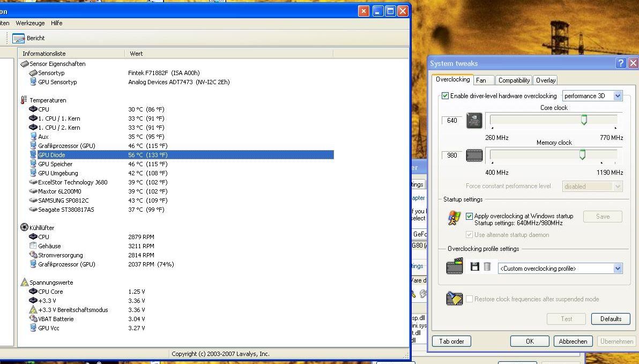
Task: Click the Abbrechen button
Action: tap(573, 341)
